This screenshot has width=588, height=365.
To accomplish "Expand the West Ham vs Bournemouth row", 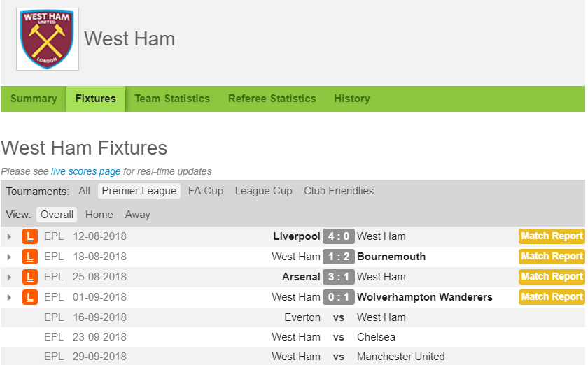I will pos(9,257).
